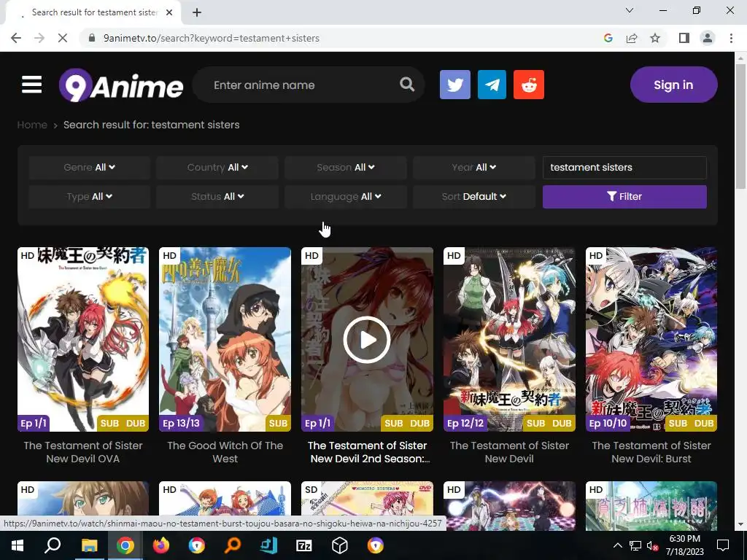The width and height of the screenshot is (747, 560).
Task: Expand the Genre filter dropdown
Action: click(89, 167)
